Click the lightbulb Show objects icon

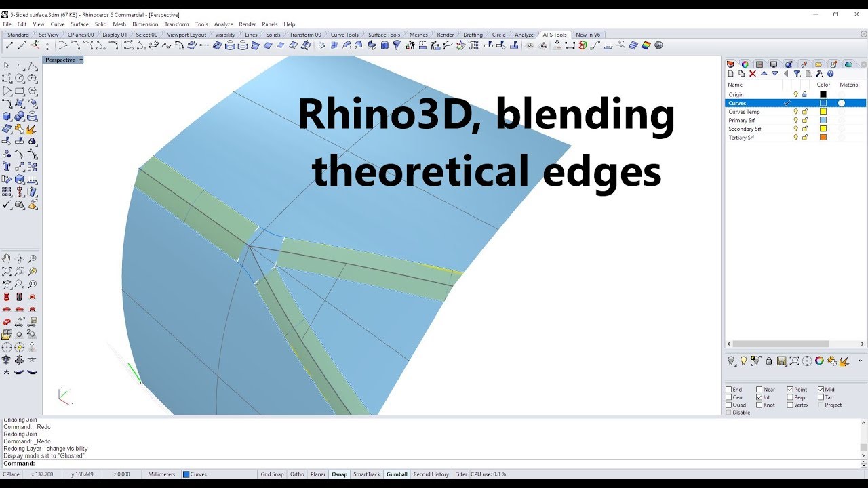coord(743,361)
